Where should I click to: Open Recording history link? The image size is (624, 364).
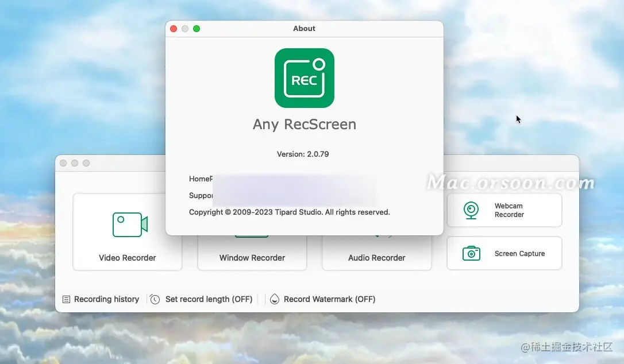[106, 299]
